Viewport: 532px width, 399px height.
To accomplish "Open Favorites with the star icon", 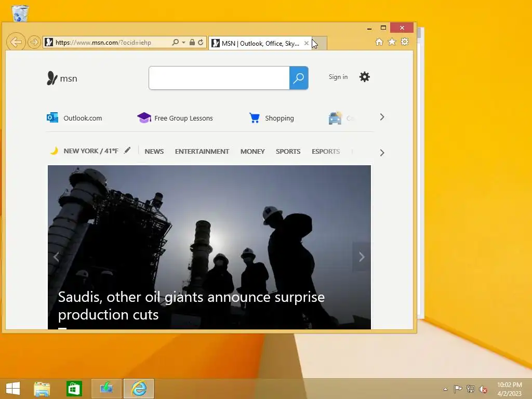I will click(x=392, y=42).
